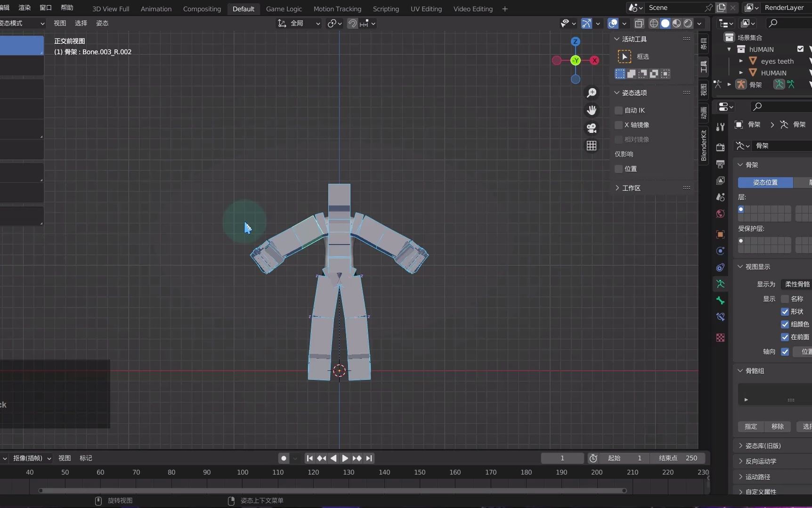Toggle the 名称 display checkbox under 视图显示
Viewport: 812px width, 508px height.
tap(785, 299)
